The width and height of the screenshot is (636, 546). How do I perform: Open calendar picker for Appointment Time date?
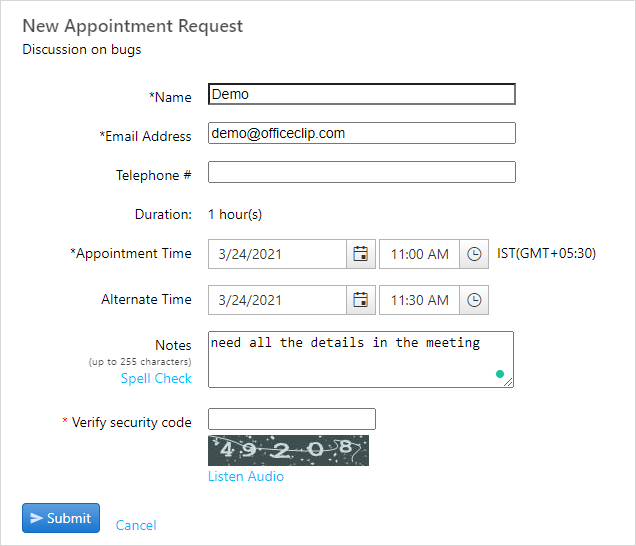click(361, 254)
